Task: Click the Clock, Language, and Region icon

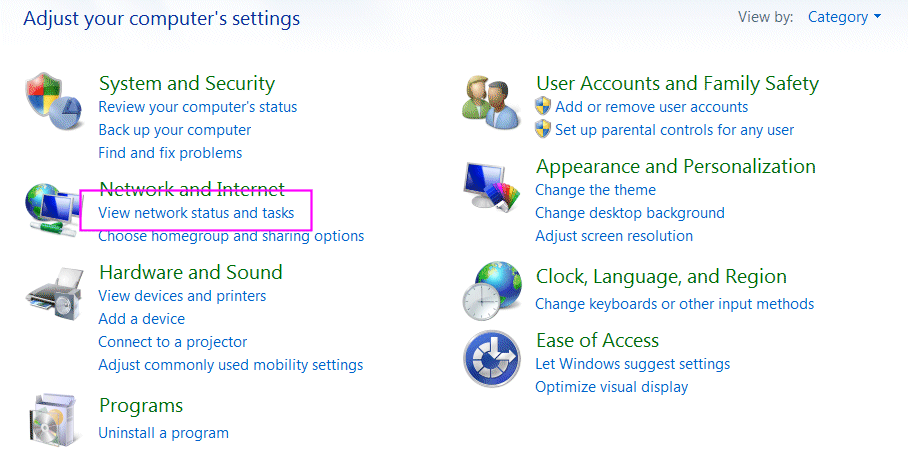Action: pos(491,290)
